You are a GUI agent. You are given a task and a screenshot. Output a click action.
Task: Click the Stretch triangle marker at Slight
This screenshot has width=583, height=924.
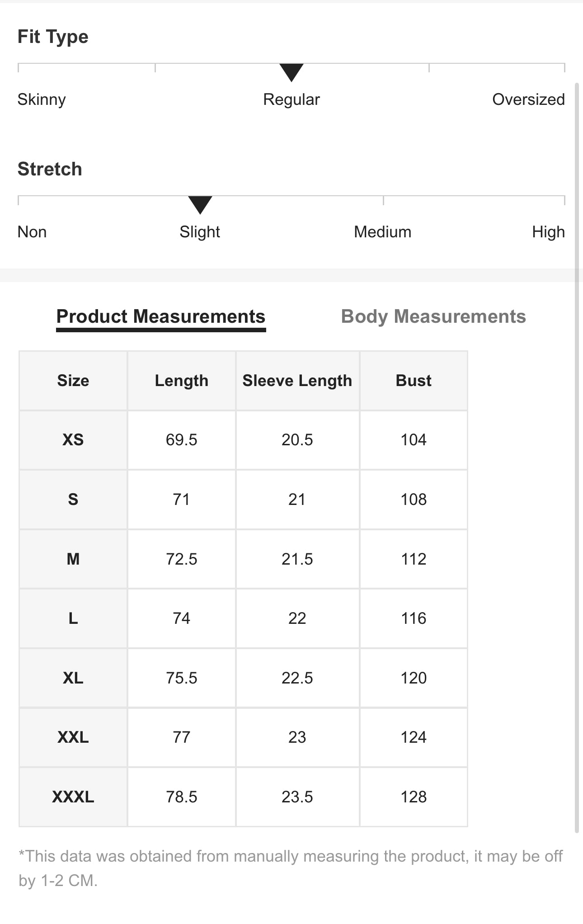pos(200,204)
